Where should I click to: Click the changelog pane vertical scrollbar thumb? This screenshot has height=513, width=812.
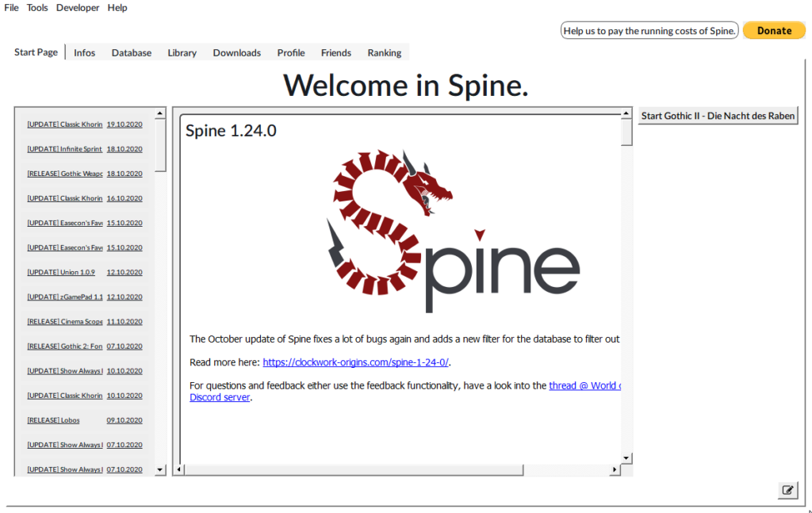626,132
